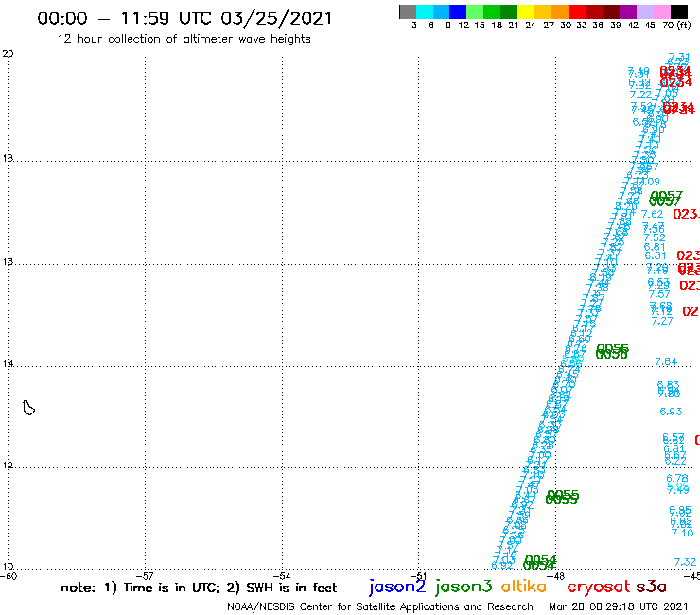Click the 7.10 wave height value

click(683, 533)
